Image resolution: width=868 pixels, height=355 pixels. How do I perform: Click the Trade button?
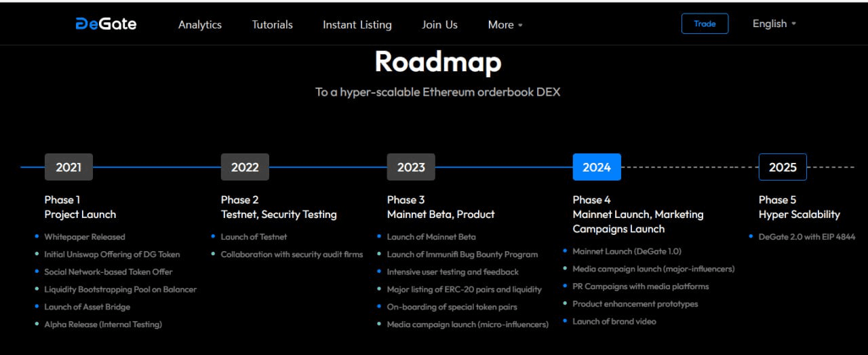[x=705, y=24]
